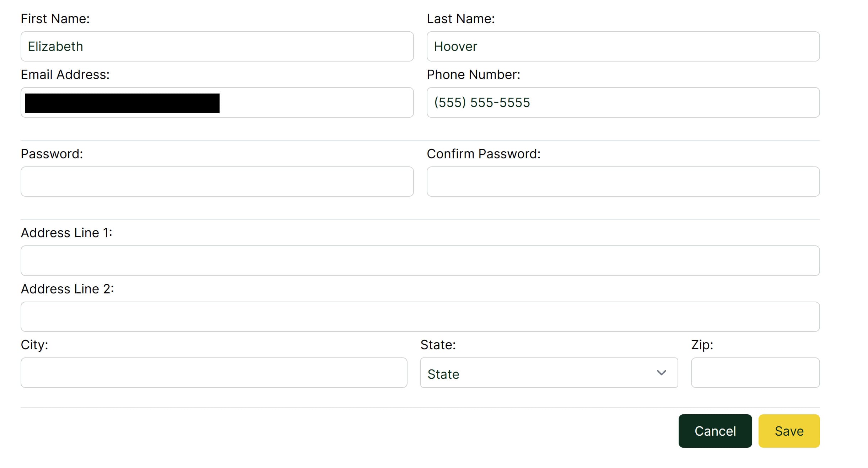Click the yellow Save button
This screenshot has height=468, width=868.
789,431
